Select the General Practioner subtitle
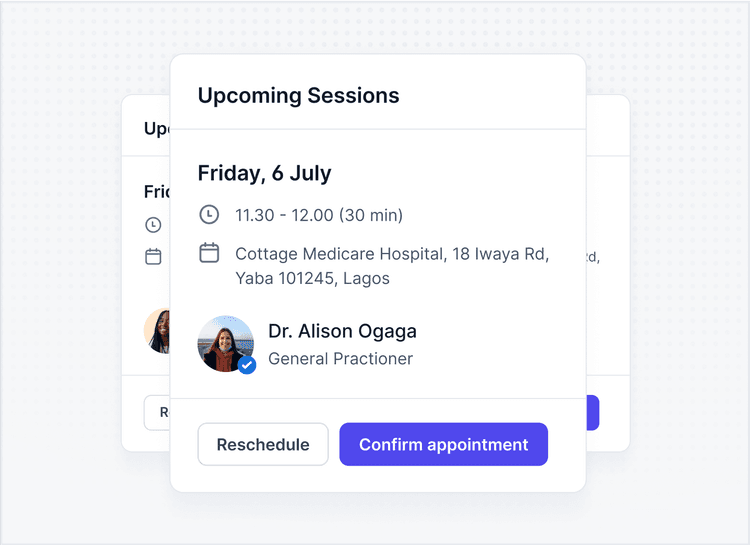The width and height of the screenshot is (750, 545). click(340, 358)
